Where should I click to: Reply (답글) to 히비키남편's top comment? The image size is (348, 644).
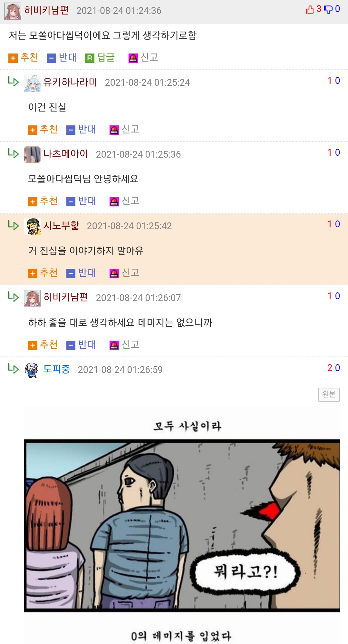tap(100, 58)
